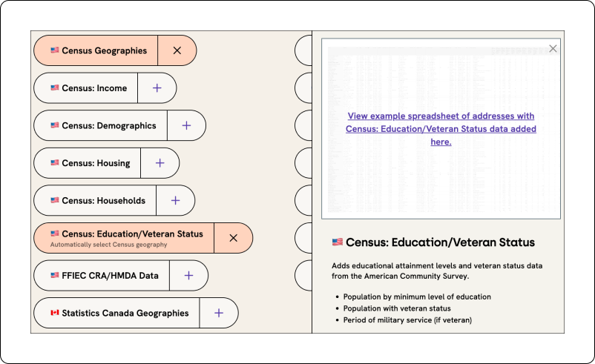Click 'Period of military service (if veteran)' bullet
595x364 pixels.
pos(407,320)
